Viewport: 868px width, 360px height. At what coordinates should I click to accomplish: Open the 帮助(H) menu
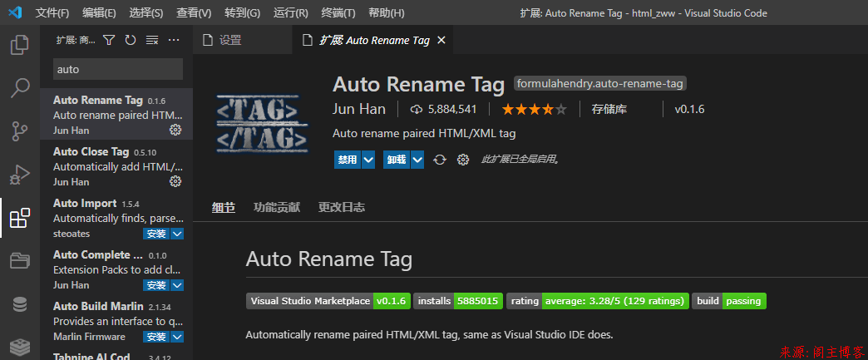click(x=386, y=12)
